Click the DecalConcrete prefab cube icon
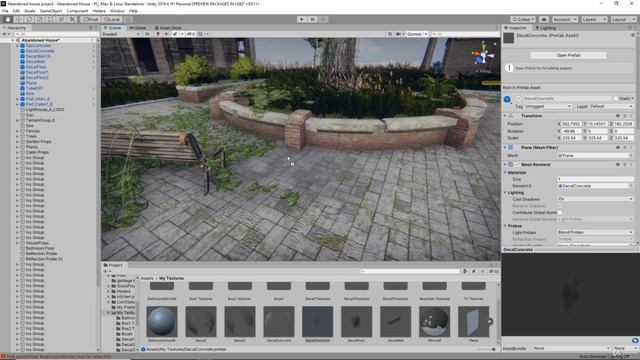 (507, 99)
